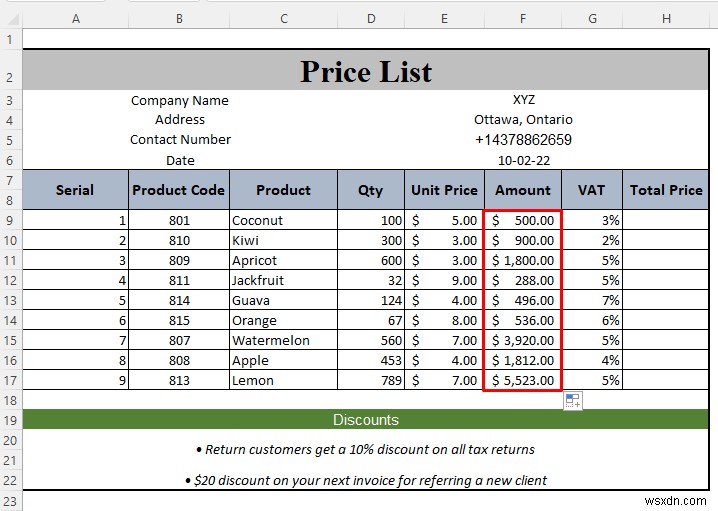Image resolution: width=718 pixels, height=511 pixels.
Task: Click the $ 5,523.00 amount cell
Action: (x=523, y=380)
